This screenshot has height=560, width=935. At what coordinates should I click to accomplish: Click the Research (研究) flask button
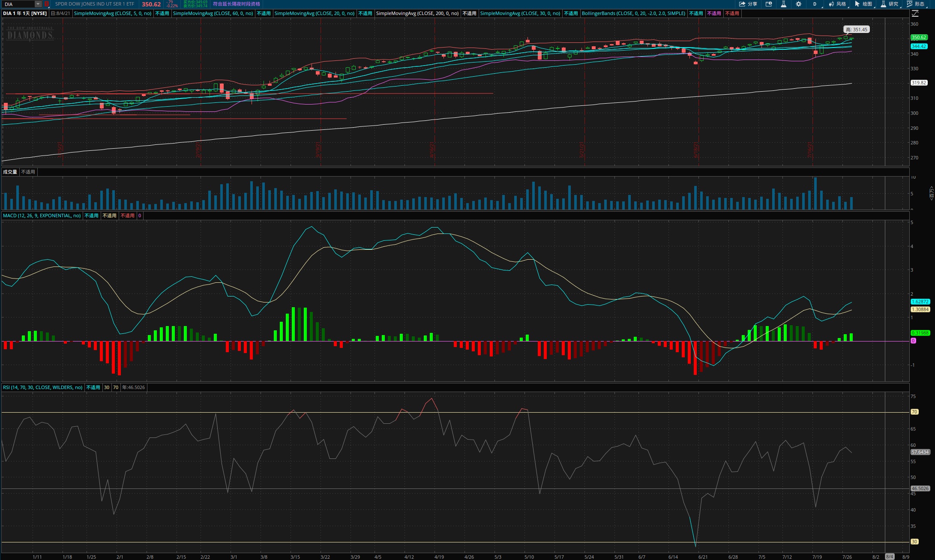(889, 4)
